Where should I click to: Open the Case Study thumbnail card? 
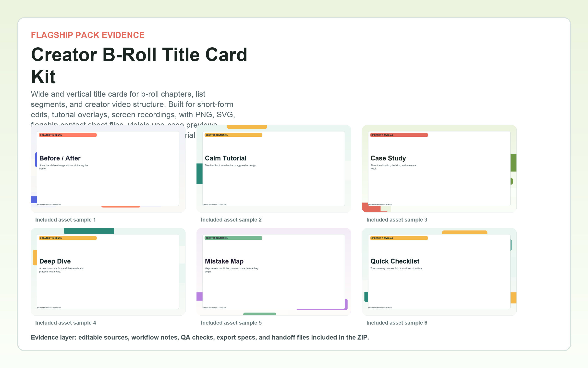coord(439,169)
